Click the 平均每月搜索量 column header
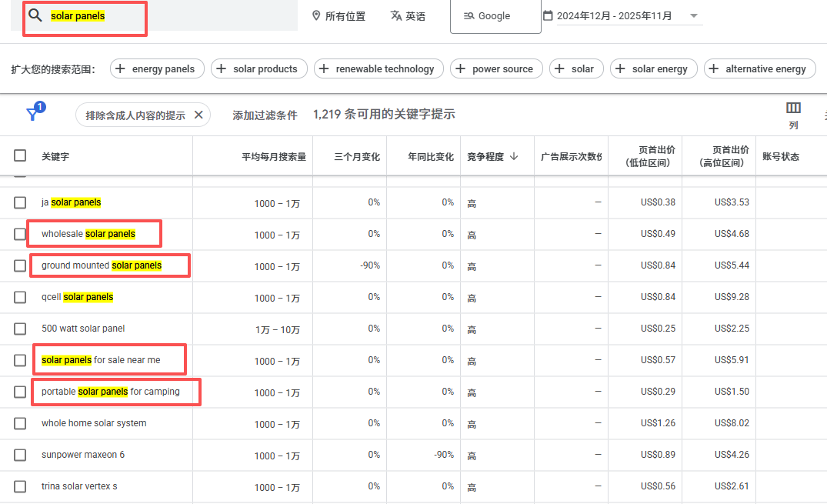 point(273,156)
